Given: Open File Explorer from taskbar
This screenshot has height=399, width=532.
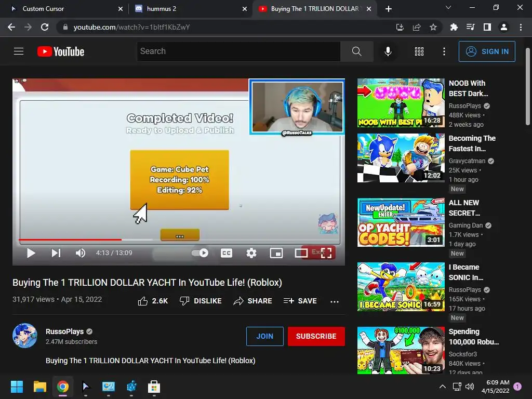Looking at the screenshot, I should click(x=39, y=387).
